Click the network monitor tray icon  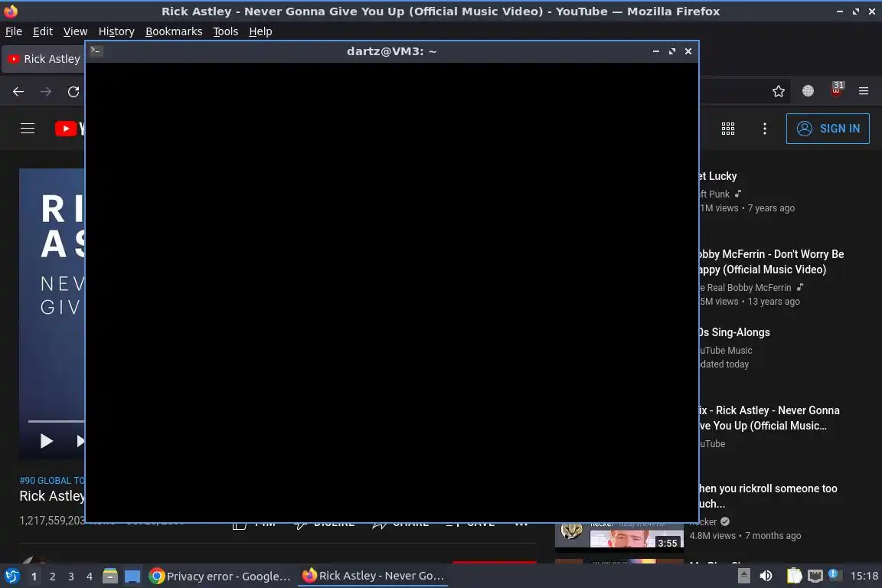click(815, 576)
